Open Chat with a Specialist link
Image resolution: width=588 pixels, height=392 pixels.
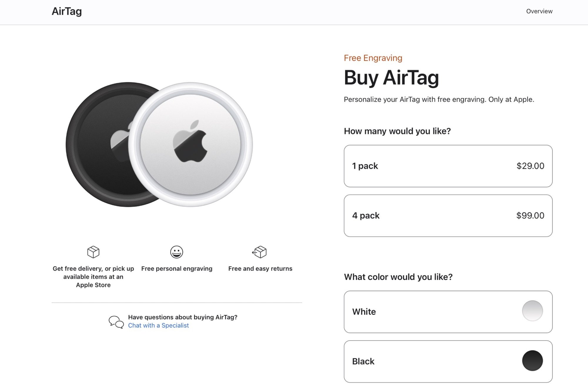[x=158, y=326]
